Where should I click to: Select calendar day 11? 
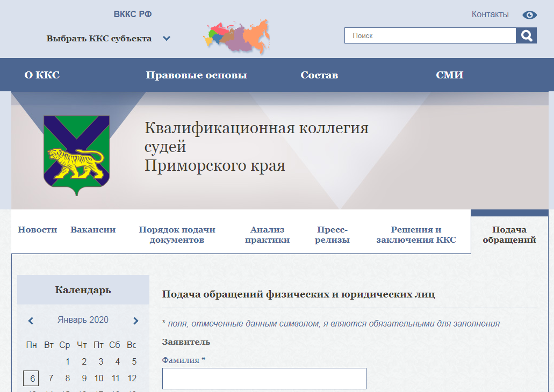point(116,378)
